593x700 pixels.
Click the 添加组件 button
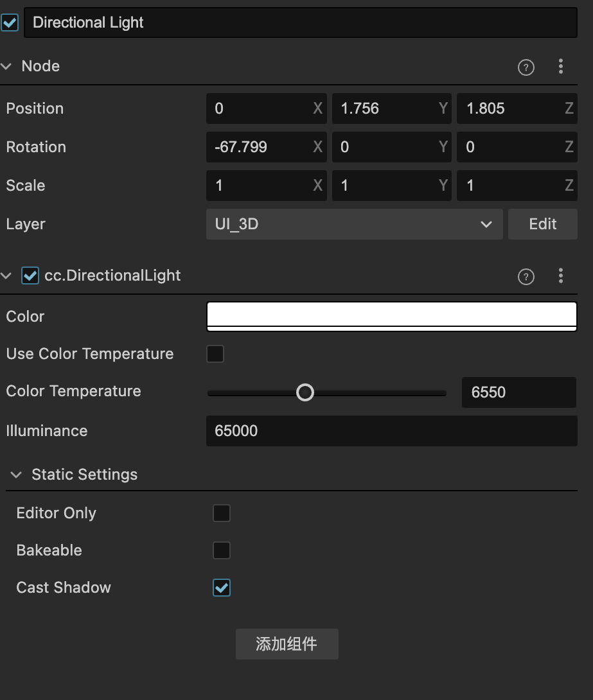tap(287, 644)
